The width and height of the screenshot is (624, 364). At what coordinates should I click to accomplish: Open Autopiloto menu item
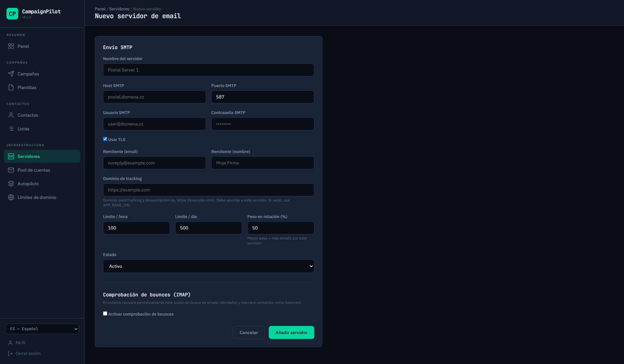pos(42,184)
